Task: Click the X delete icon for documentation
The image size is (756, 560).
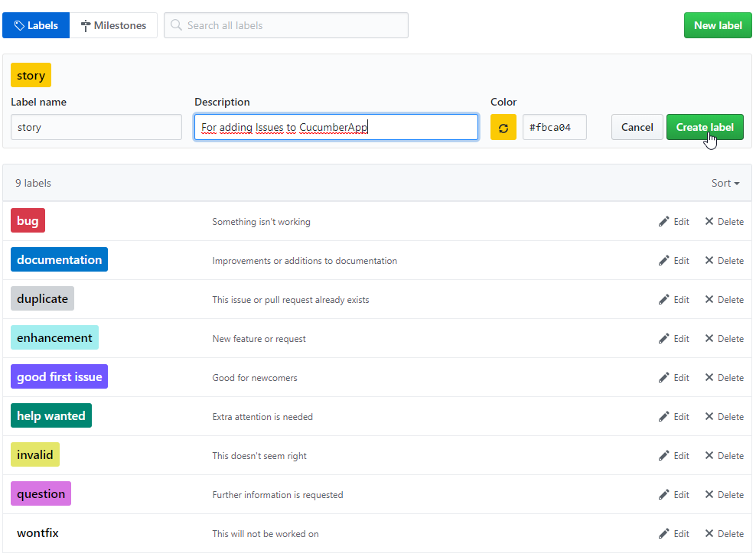Action: 709,261
